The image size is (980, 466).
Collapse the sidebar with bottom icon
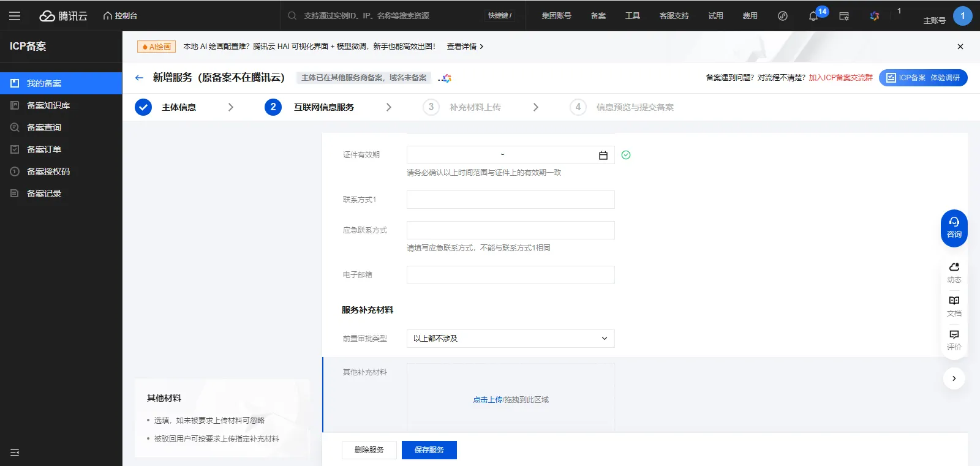tap(15, 453)
